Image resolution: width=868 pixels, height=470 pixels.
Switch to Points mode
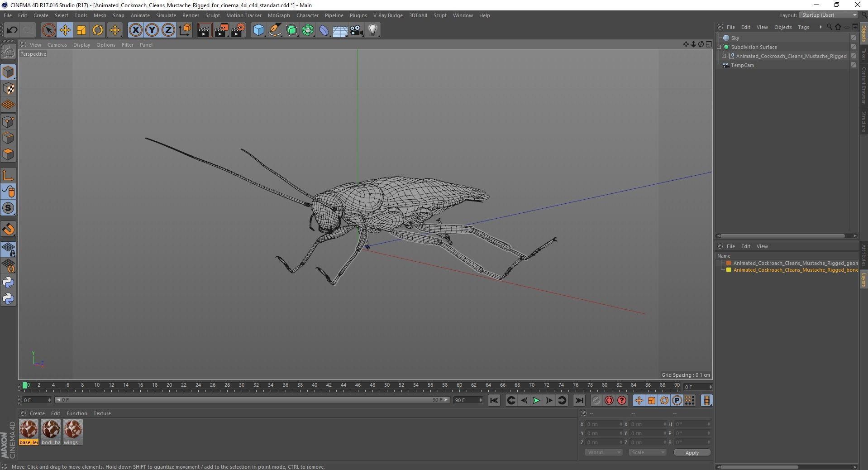point(8,122)
